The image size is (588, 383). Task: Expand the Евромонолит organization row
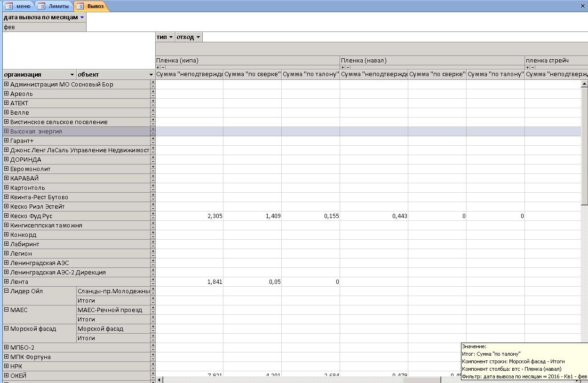click(7, 169)
